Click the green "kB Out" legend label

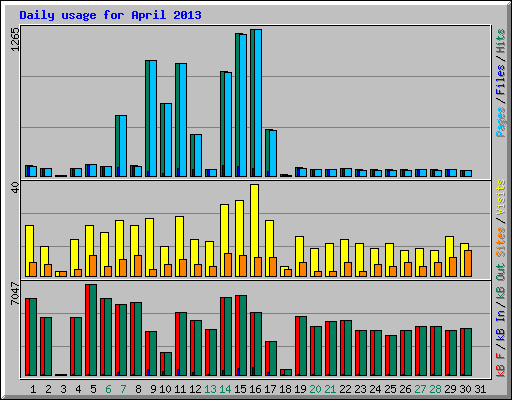pyautogui.click(x=501, y=283)
